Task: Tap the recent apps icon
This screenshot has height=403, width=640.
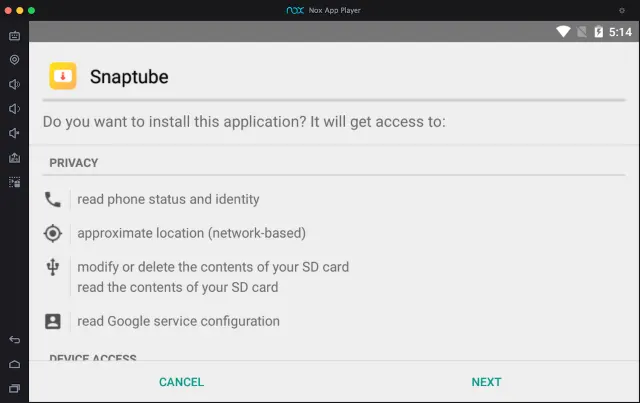Action: [x=14, y=388]
